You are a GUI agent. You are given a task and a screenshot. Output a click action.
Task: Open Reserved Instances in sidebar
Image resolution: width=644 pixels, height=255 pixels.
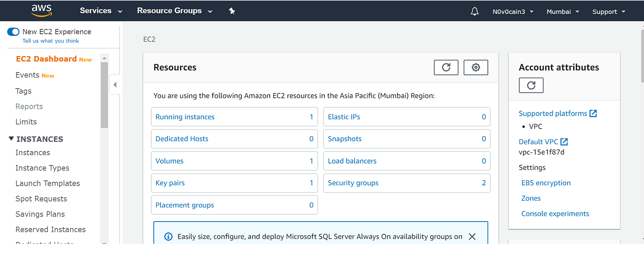click(x=50, y=229)
